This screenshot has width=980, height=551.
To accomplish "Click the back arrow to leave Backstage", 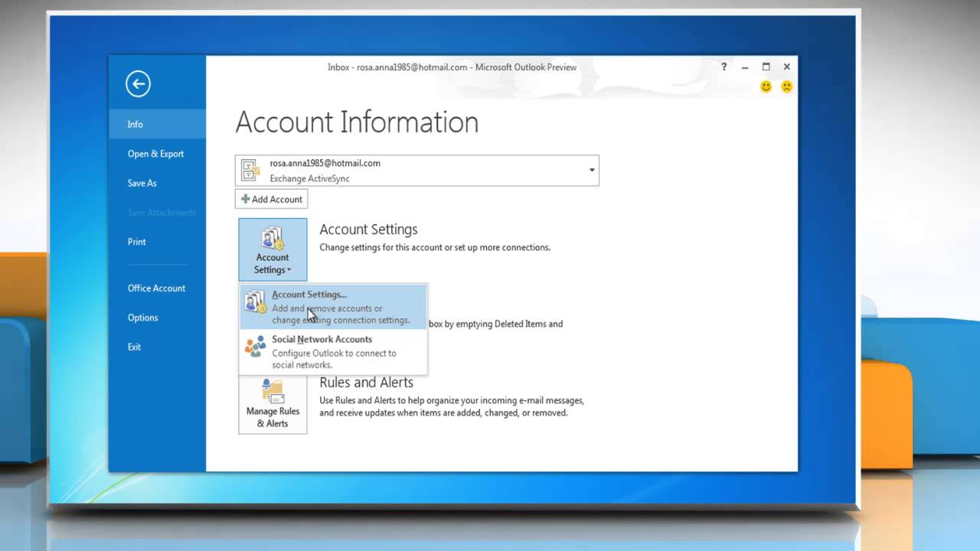I will (138, 83).
